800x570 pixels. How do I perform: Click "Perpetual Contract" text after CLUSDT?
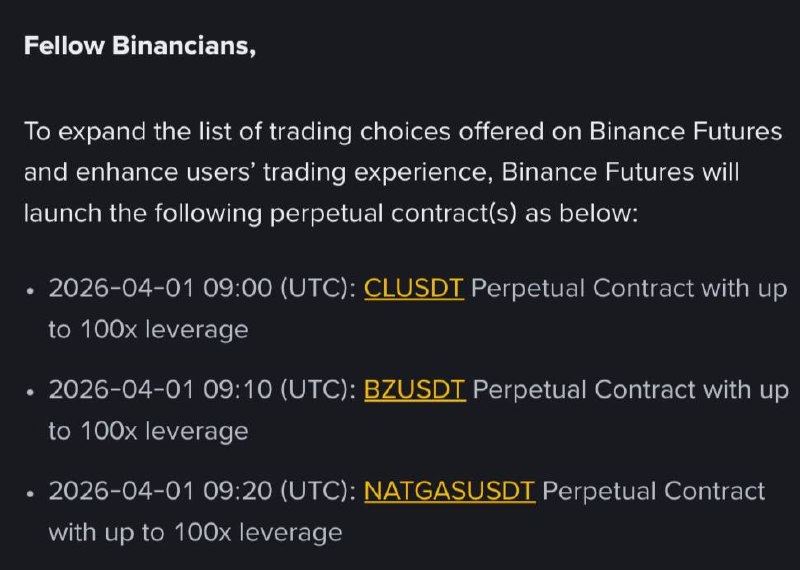(x=582, y=289)
